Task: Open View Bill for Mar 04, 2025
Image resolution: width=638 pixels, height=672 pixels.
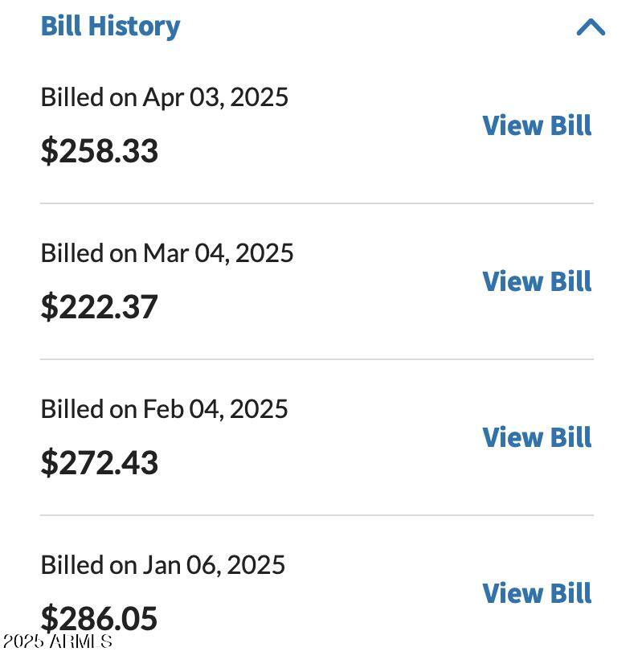Action: click(537, 281)
